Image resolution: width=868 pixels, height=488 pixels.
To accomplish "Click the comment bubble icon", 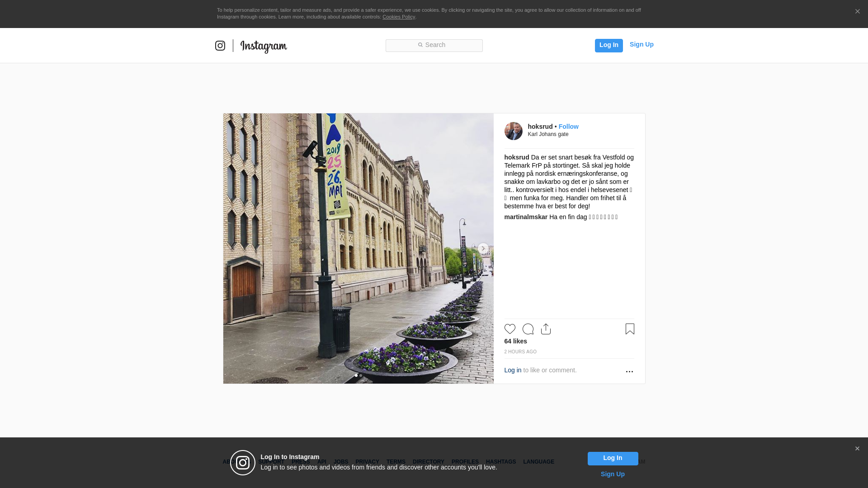I will point(528,329).
